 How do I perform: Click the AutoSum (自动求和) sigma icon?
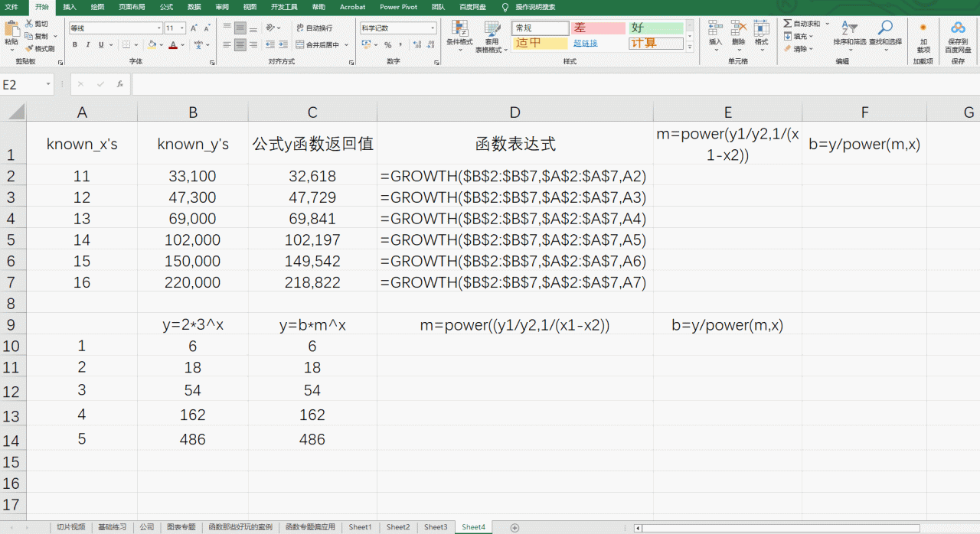tap(788, 24)
